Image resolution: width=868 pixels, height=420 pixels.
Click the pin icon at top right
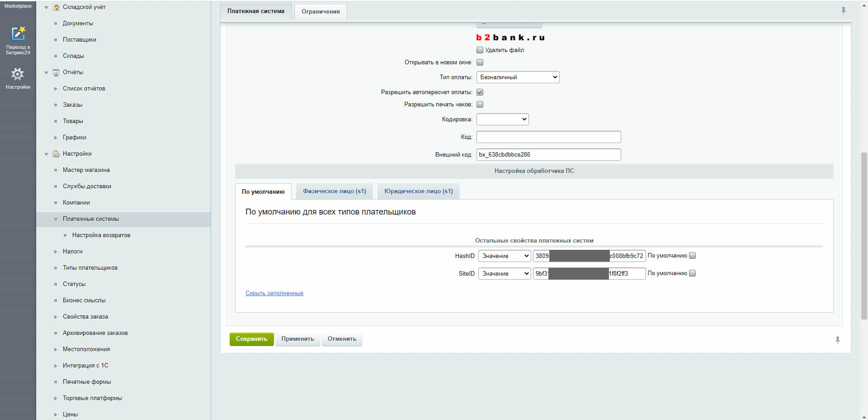[843, 10]
